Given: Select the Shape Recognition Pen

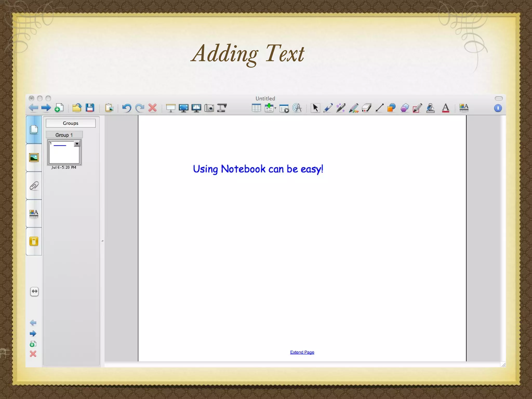Looking at the screenshot, I should tap(417, 108).
